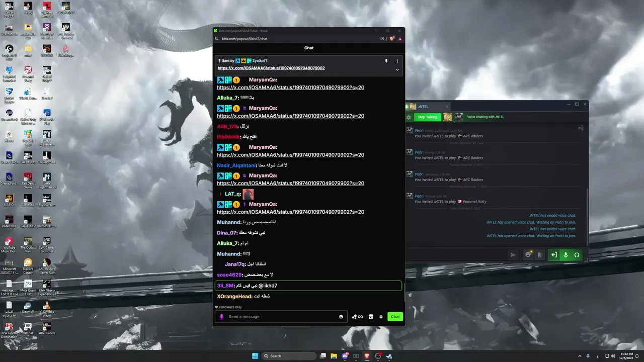
Task: Mute microphone in Steam voice chat
Action: pyautogui.click(x=566, y=255)
